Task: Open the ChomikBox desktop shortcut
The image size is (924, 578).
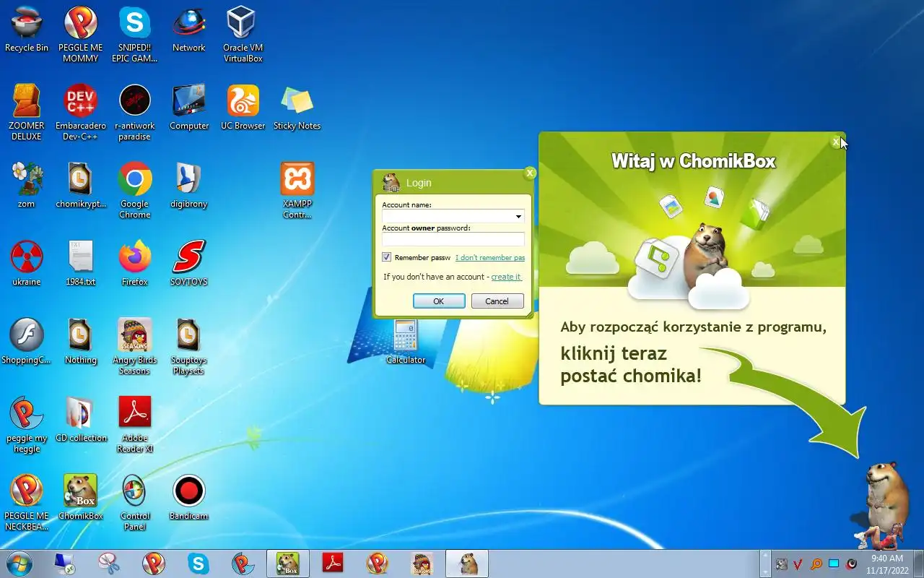Action: [x=81, y=497]
